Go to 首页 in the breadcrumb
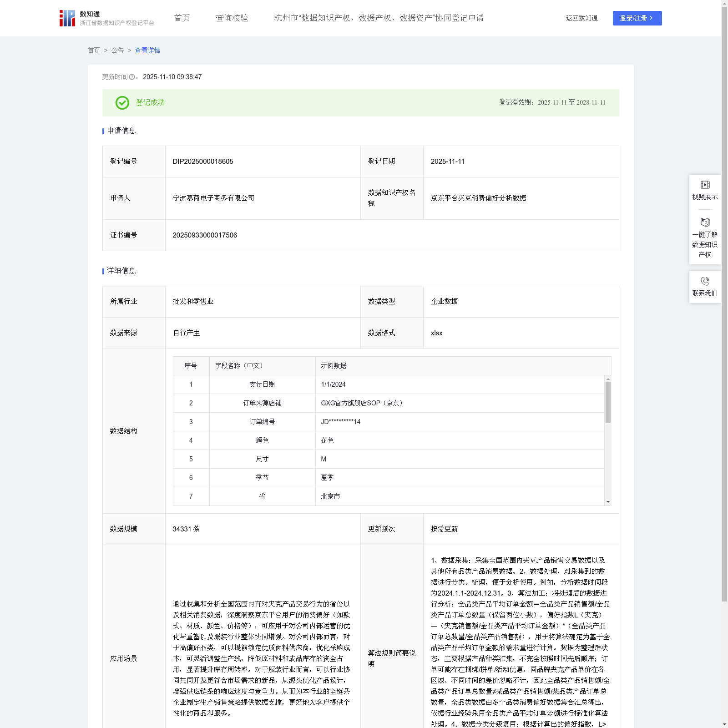 94,51
